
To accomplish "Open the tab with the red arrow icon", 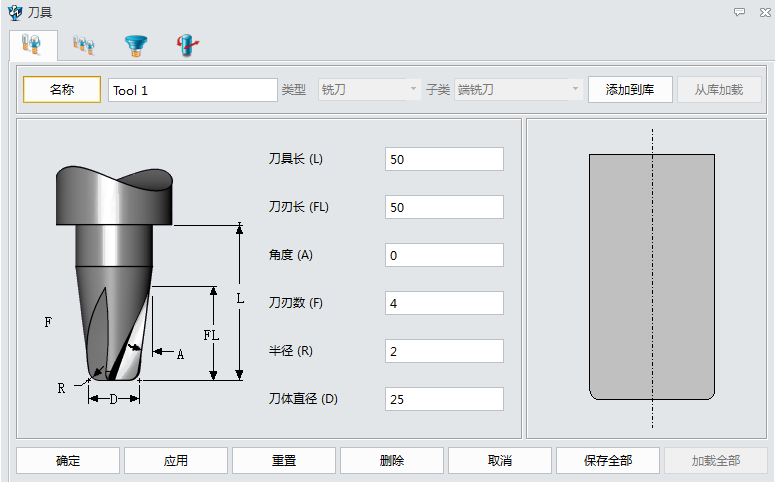I will pyautogui.click(x=185, y=44).
